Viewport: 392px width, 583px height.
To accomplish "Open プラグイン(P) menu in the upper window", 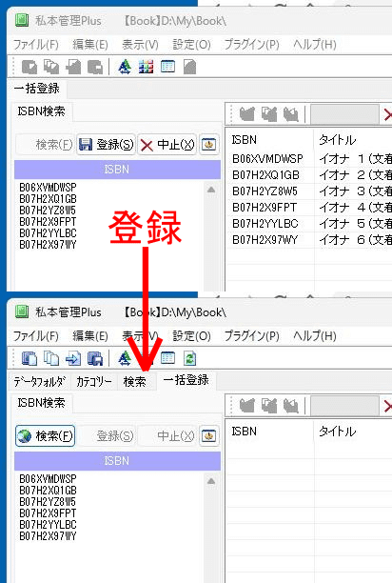I will (252, 45).
